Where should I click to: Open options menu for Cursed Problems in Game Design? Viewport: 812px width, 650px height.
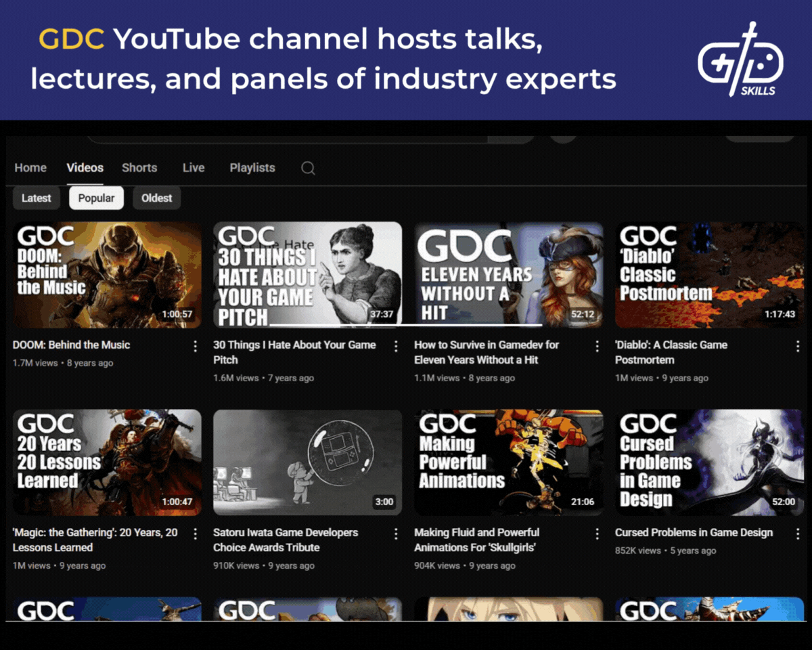(x=798, y=534)
